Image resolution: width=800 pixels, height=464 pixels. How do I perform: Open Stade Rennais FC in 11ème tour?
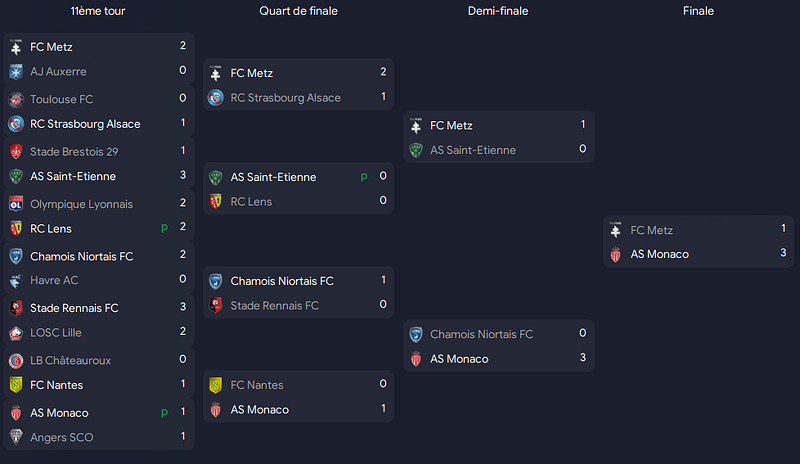click(74, 308)
